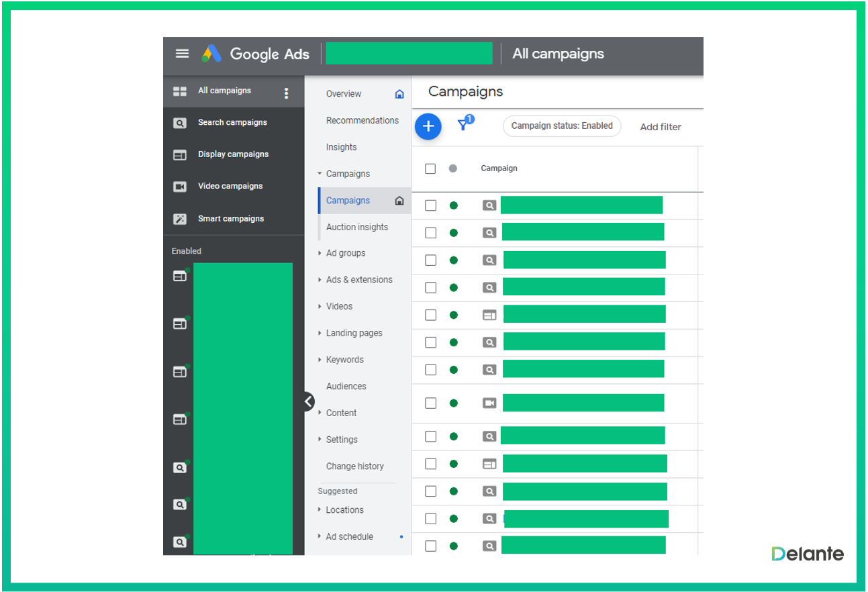
Task: Click the grey status dot column header
Action: click(453, 168)
